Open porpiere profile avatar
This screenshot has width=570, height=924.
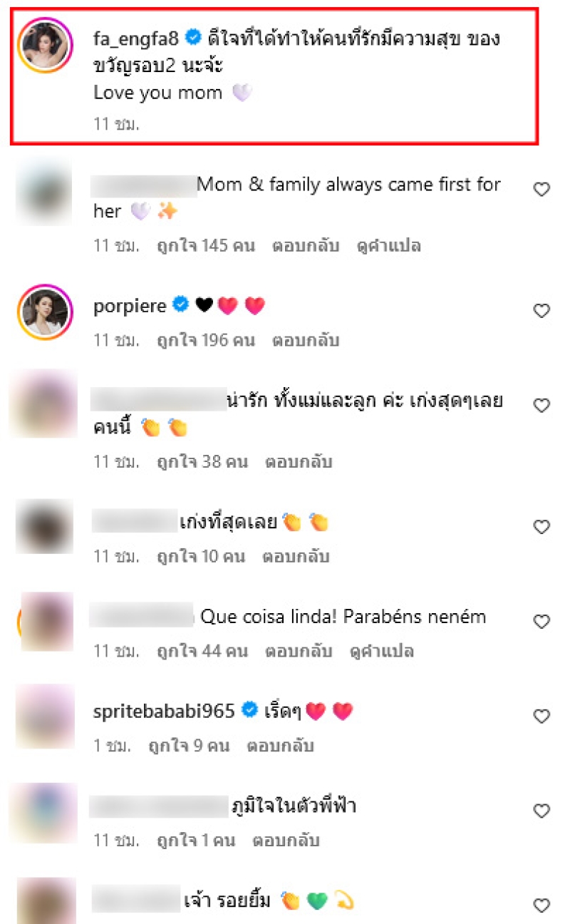click(x=45, y=312)
